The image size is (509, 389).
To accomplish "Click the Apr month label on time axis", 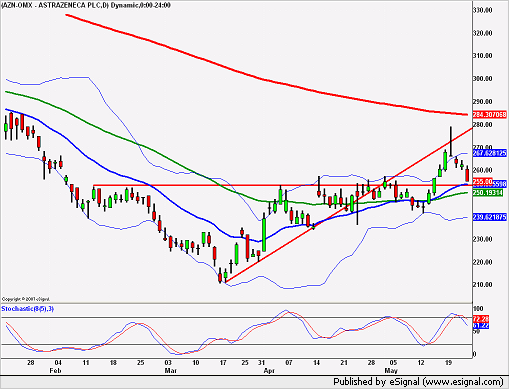I will click(x=269, y=371).
